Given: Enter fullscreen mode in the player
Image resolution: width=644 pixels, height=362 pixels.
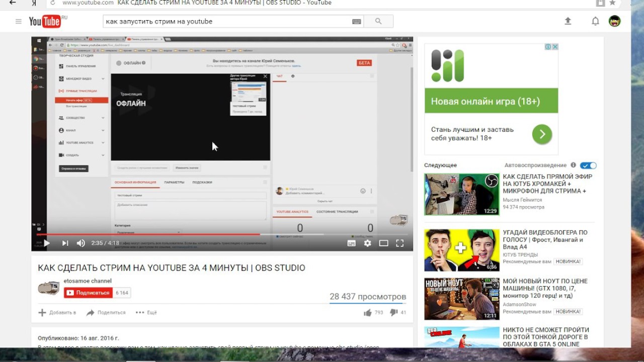Looking at the screenshot, I should 399,243.
